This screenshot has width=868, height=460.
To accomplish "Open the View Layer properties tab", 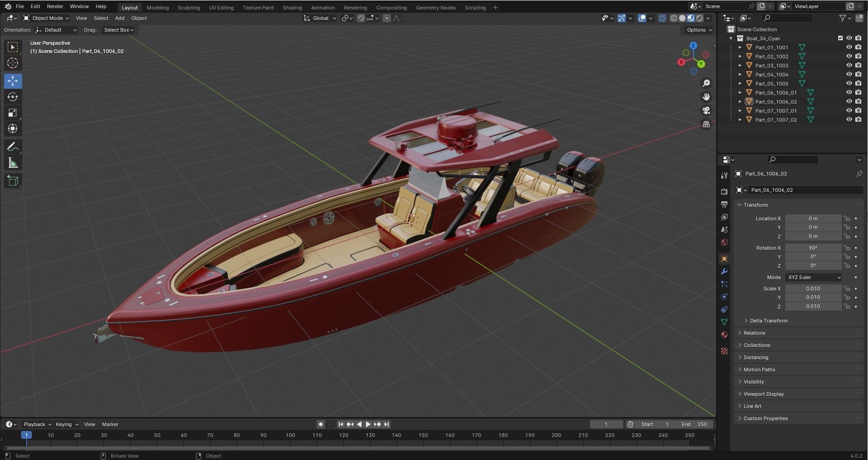I will (x=724, y=217).
